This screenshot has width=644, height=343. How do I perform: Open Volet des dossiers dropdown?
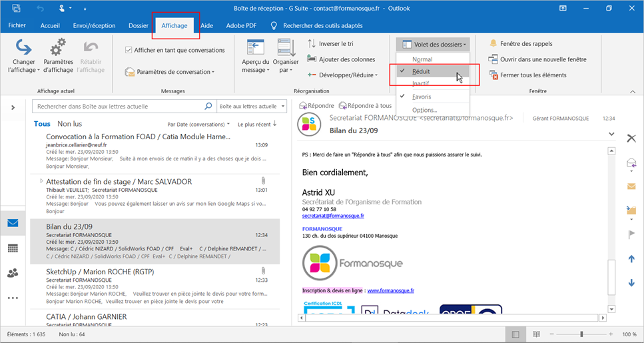(x=433, y=45)
